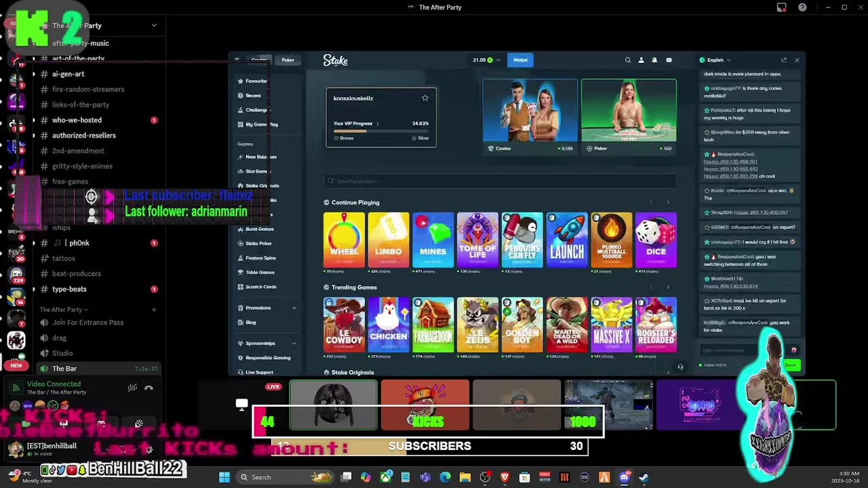The image size is (868, 488).
Task: Pop out the Stake chat panel
Action: (x=784, y=60)
